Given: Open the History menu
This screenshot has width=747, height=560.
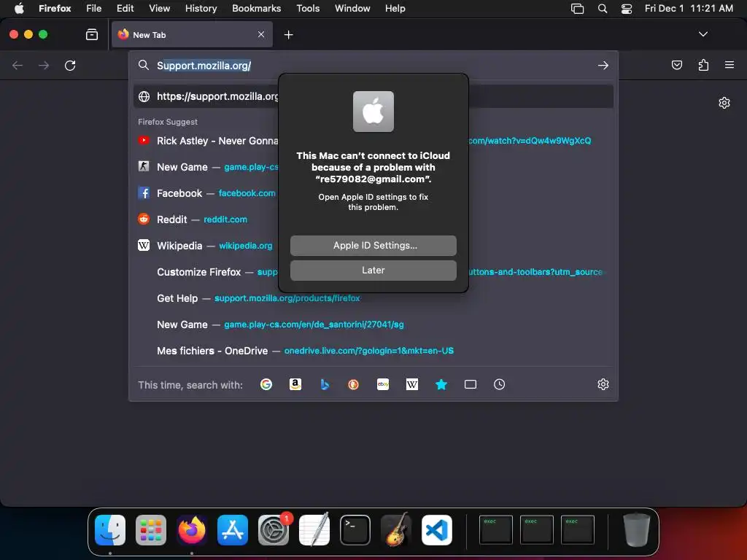Looking at the screenshot, I should (201, 8).
